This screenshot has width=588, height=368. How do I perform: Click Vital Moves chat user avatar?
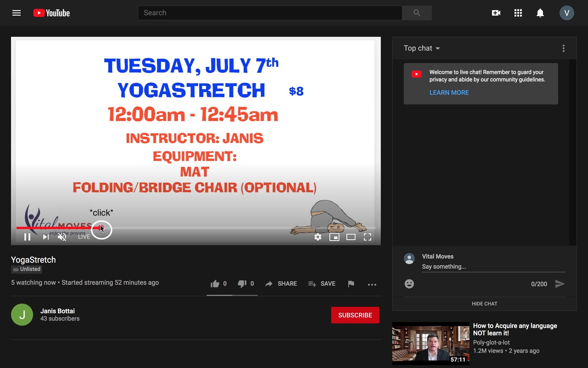(x=409, y=259)
